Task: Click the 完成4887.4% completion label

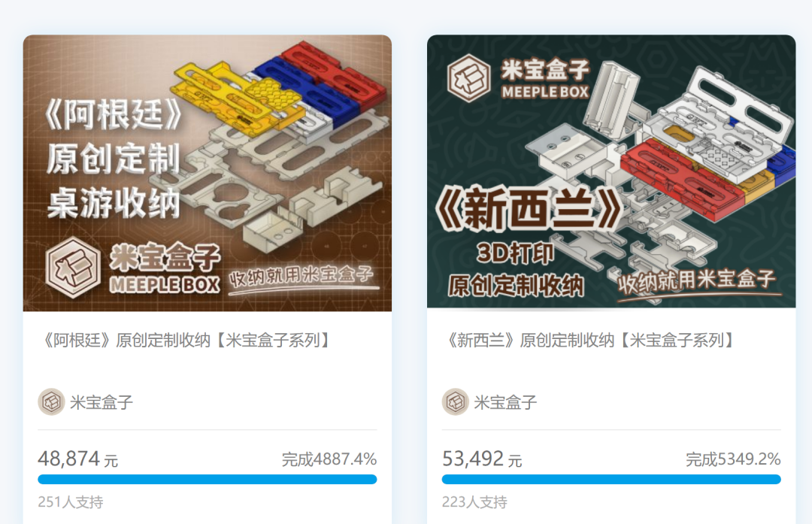Action: click(x=329, y=459)
